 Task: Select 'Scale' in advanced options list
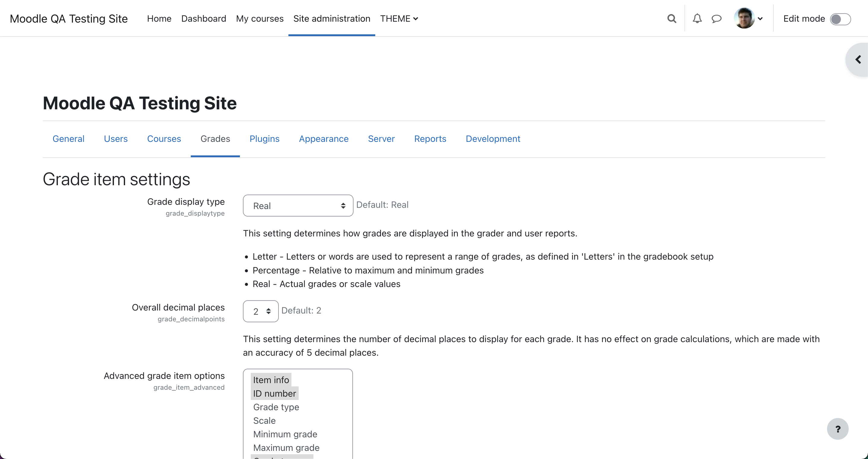264,421
